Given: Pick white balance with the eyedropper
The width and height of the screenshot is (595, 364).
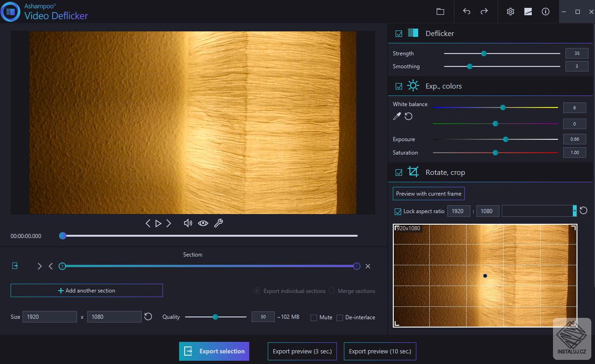Looking at the screenshot, I should 397,116.
